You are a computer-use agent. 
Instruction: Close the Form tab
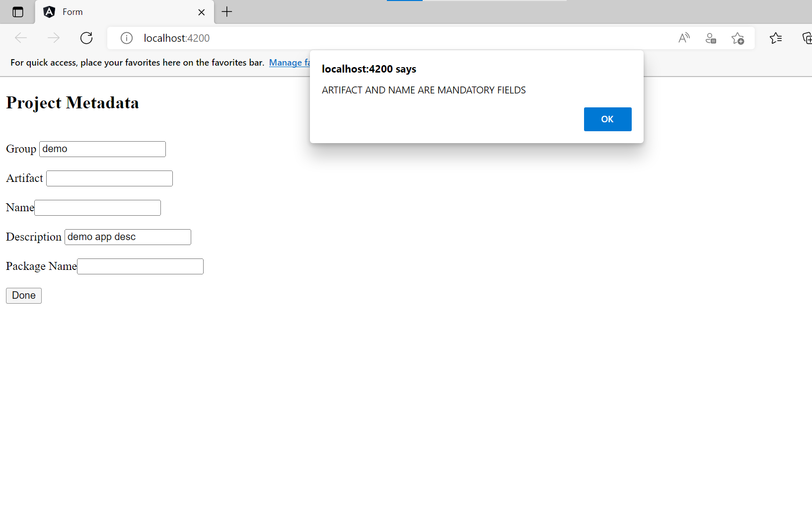tap(202, 12)
